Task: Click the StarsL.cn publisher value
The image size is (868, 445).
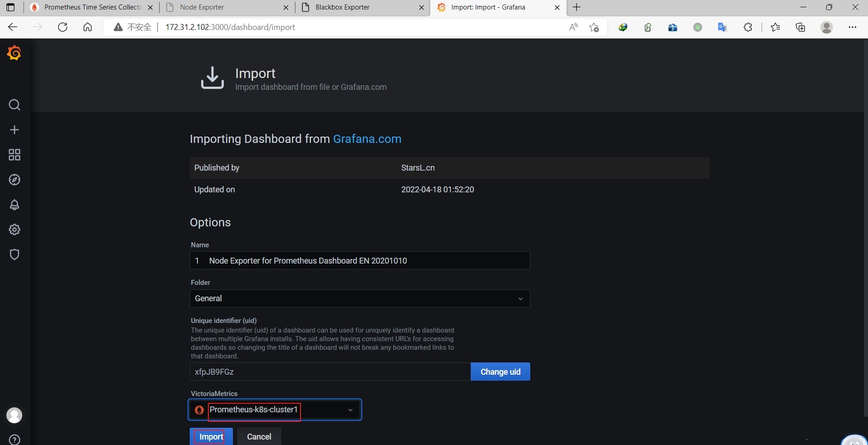Action: point(418,168)
